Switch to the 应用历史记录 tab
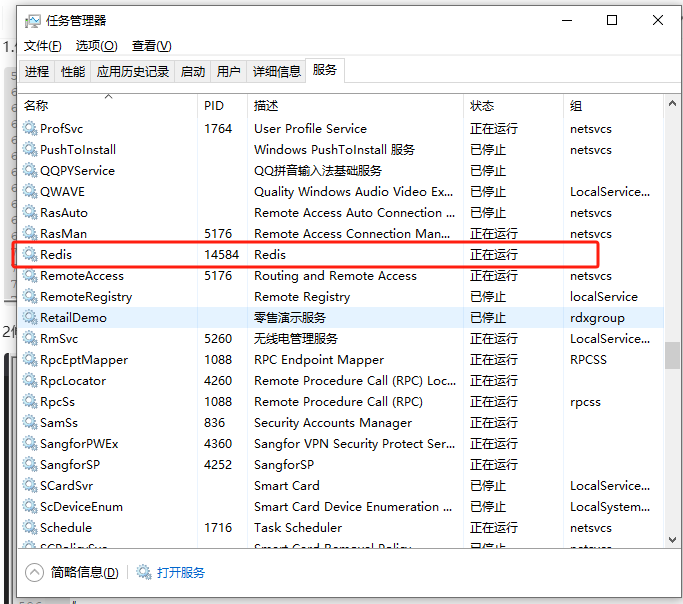Screen dimensions: 683x604 (x=133, y=71)
